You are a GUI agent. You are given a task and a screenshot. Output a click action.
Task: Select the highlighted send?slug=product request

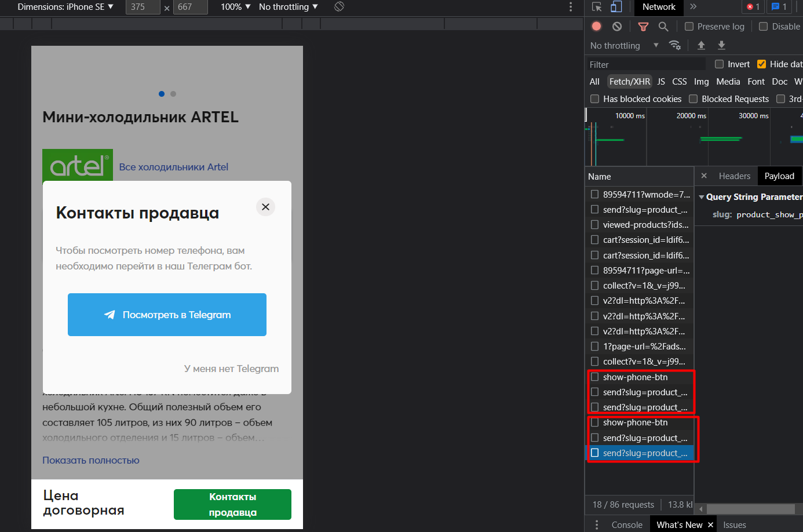(x=639, y=453)
